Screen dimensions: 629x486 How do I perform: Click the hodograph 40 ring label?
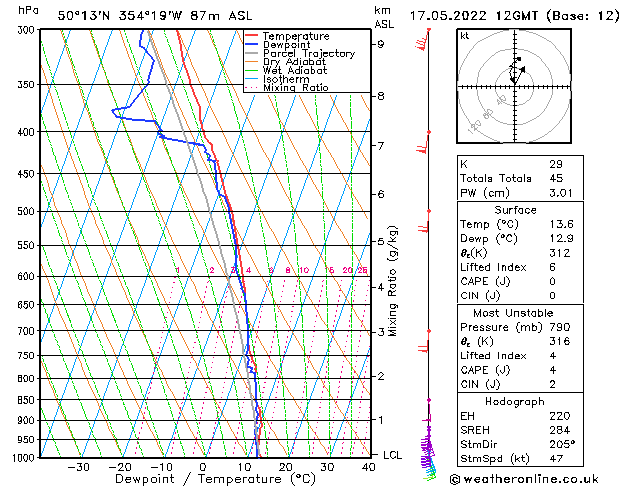pyautogui.click(x=501, y=100)
